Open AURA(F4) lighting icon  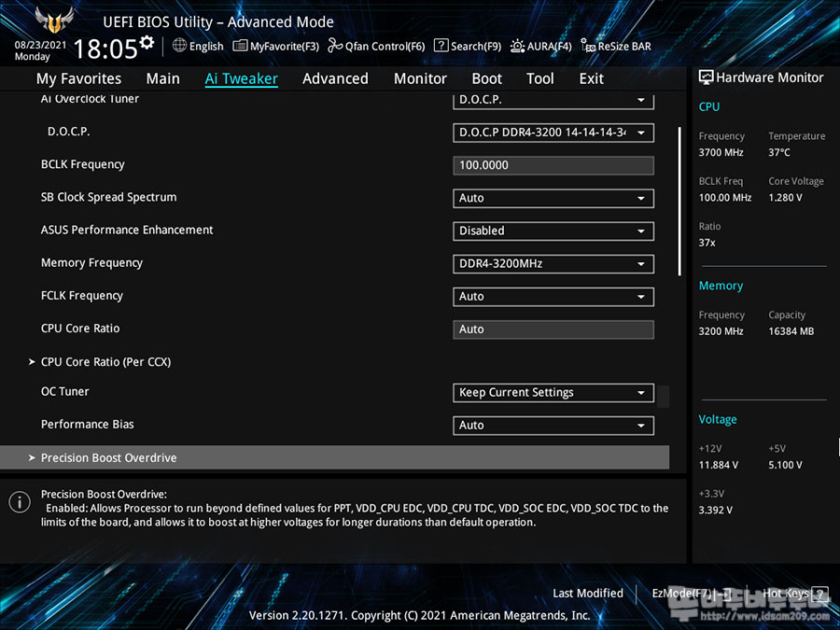[517, 46]
